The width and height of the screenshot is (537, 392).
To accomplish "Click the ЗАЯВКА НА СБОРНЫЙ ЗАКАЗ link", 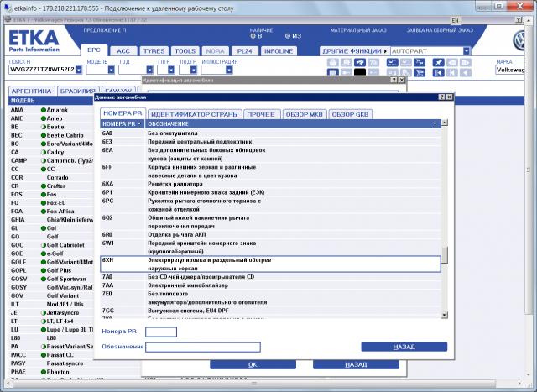I will tap(440, 30).
